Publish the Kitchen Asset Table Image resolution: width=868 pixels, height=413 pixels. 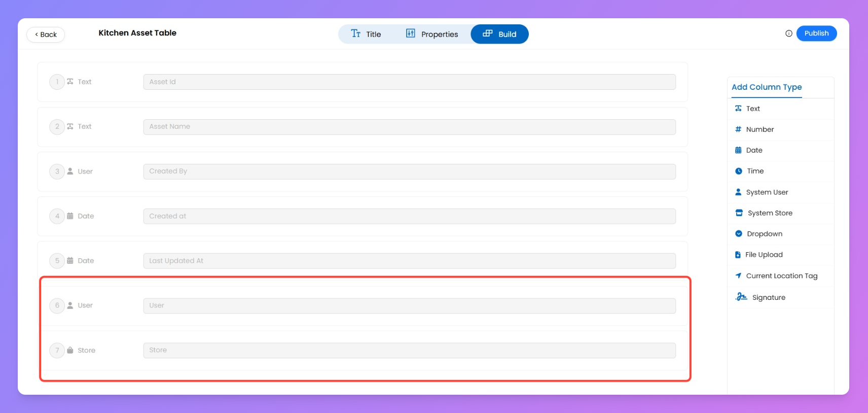[x=816, y=33]
